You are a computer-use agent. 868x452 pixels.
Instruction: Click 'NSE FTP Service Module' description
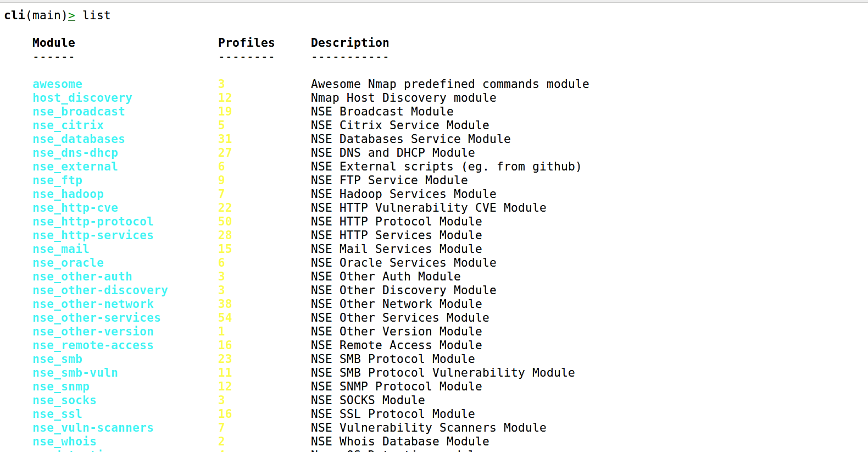[390, 180]
